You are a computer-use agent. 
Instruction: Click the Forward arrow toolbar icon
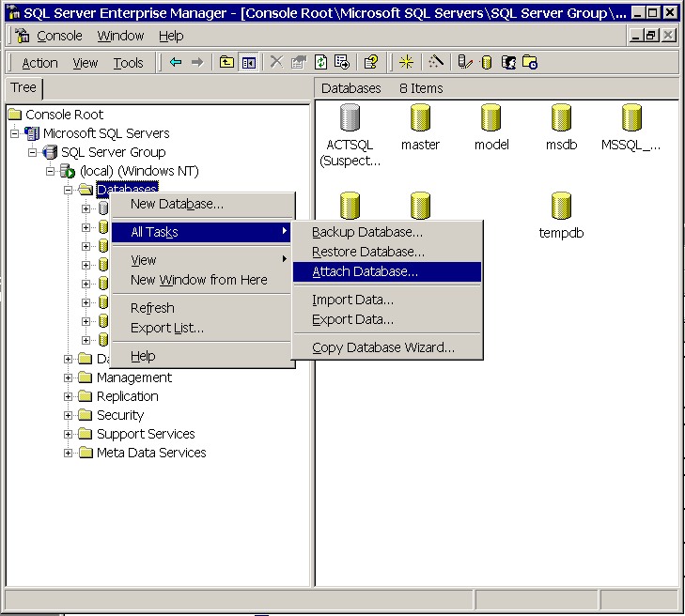coord(197,62)
